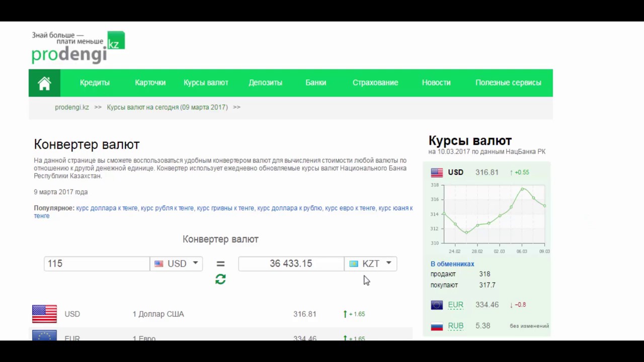The height and width of the screenshot is (362, 644).
Task: Click the sidebar Курсы валют heading
Action: pos(470,141)
